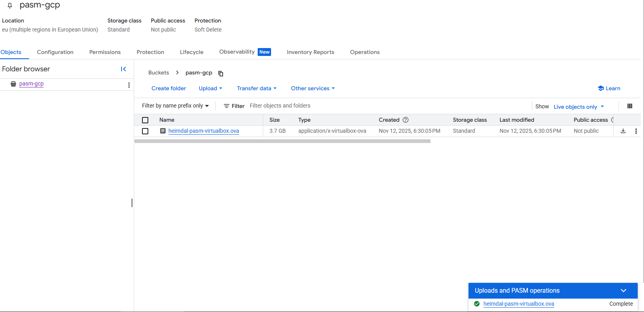Click the horizontal table scrollbar
Image resolution: width=644 pixels, height=312 pixels.
click(282, 141)
